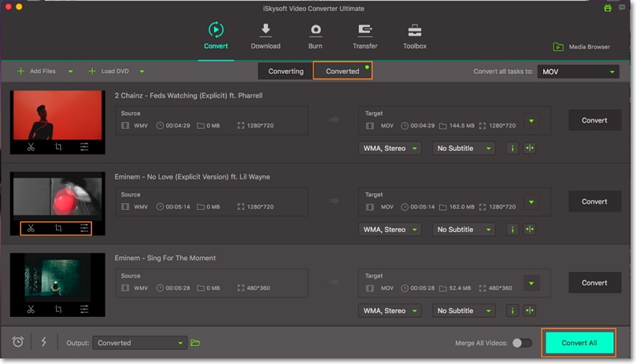Open the Toolbox tab
This screenshot has width=636, height=364.
tap(415, 36)
